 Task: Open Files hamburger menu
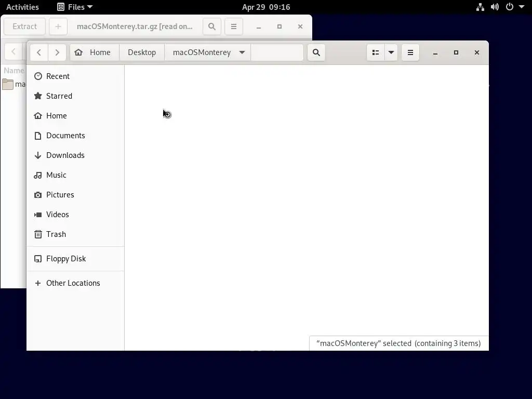[x=410, y=52]
